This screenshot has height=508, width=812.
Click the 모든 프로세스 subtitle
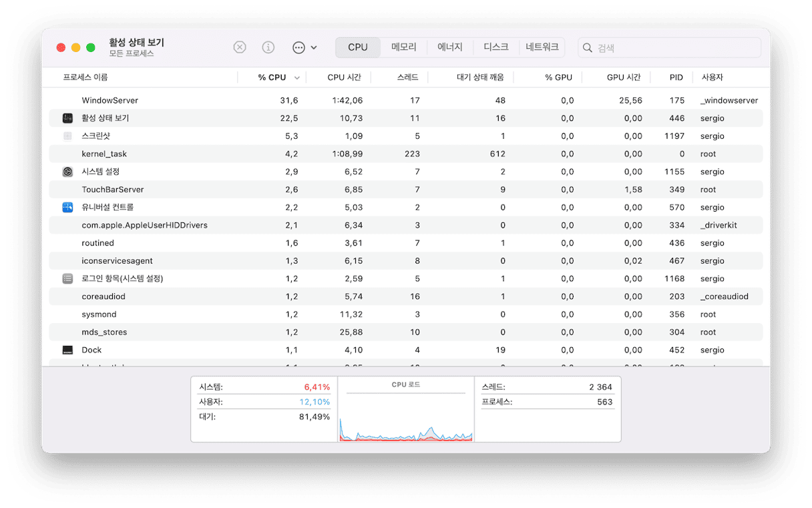132,53
